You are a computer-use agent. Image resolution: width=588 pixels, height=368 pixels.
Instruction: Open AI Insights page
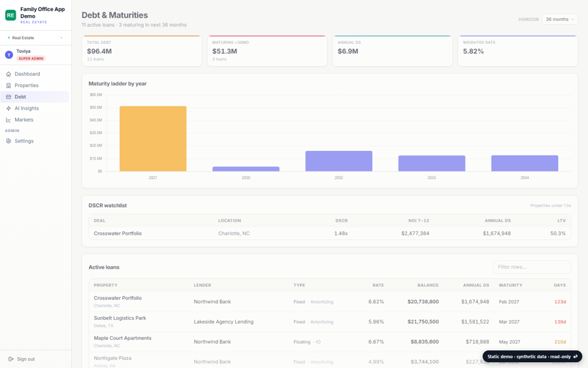click(x=35, y=109)
